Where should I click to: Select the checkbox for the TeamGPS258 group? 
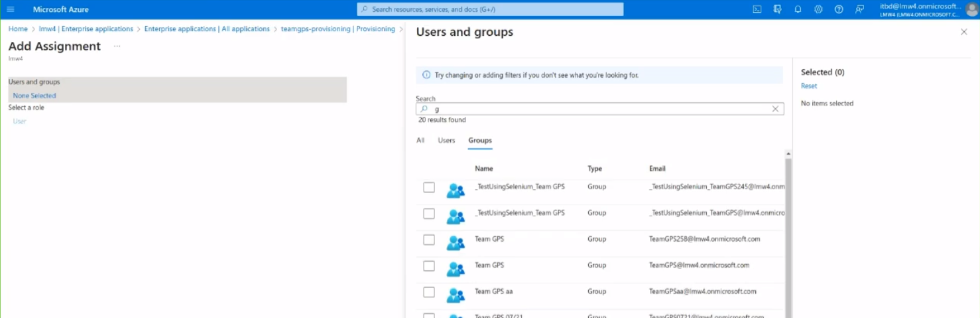click(429, 240)
